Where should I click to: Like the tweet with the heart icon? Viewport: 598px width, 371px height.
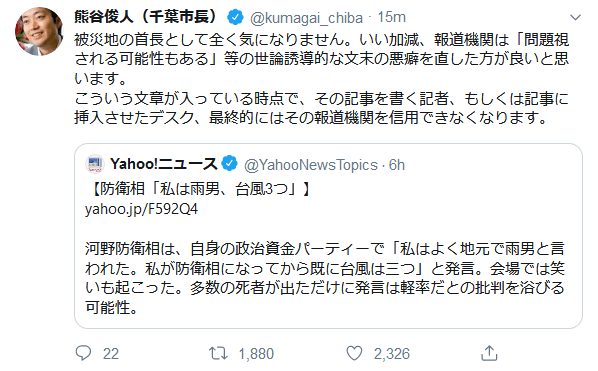click(354, 353)
